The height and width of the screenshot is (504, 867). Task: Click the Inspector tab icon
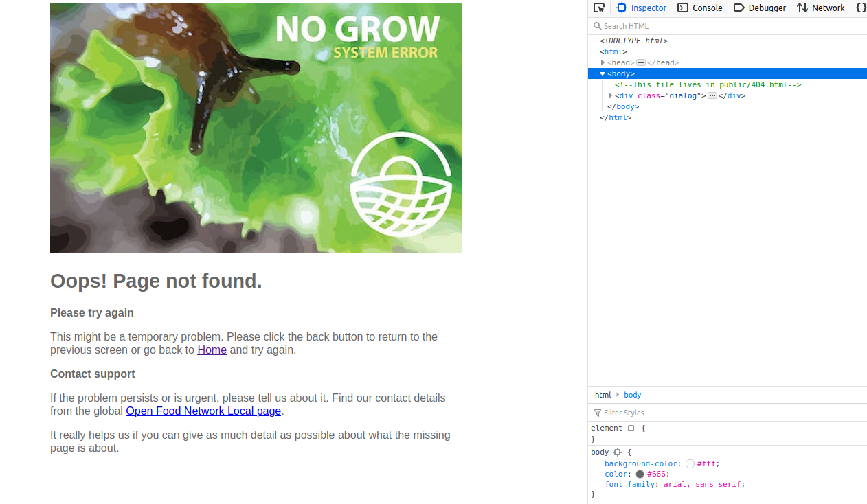click(622, 8)
